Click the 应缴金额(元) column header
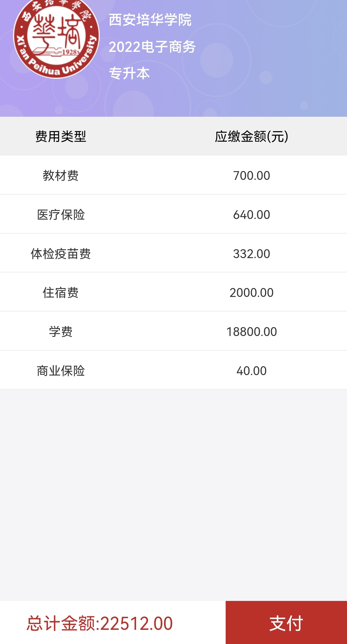 click(251, 136)
